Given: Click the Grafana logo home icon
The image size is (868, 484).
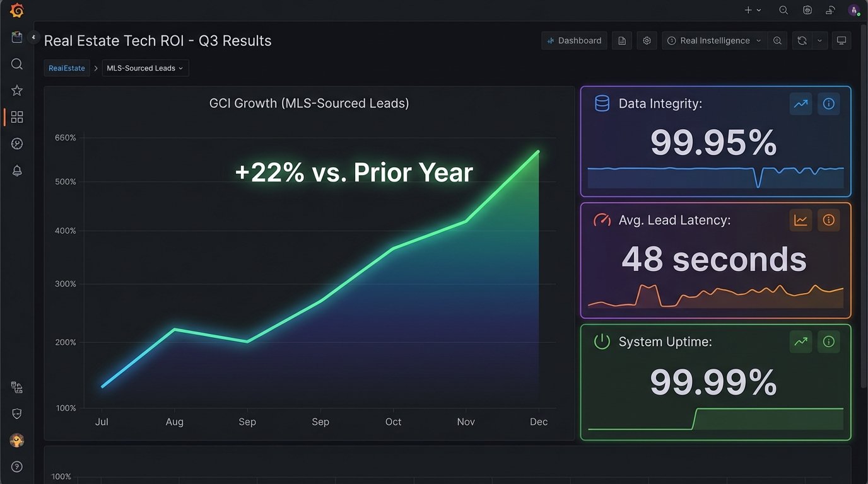Looking at the screenshot, I should coord(17,11).
